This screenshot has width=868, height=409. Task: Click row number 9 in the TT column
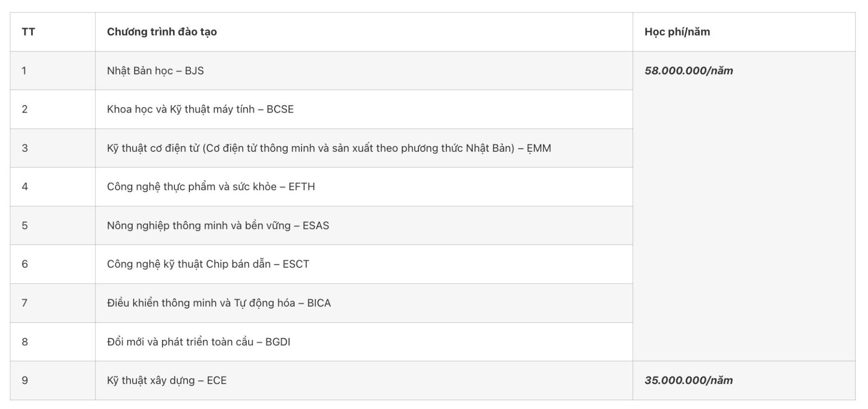(24, 381)
